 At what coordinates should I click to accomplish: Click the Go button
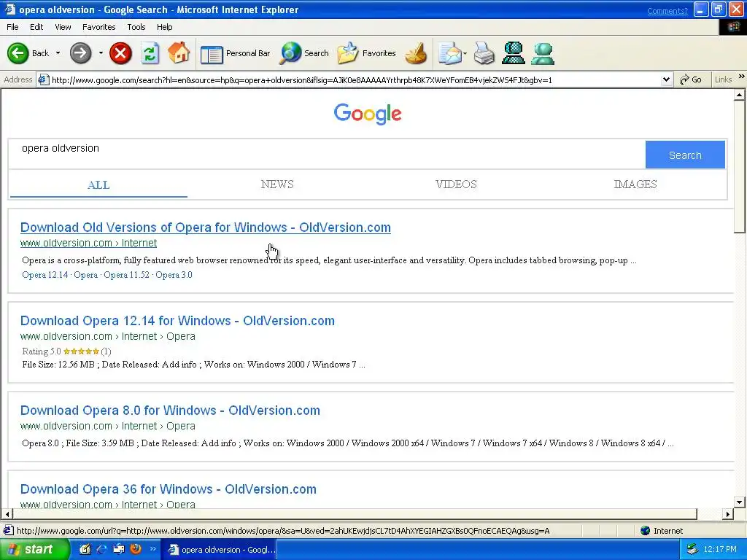(x=691, y=79)
